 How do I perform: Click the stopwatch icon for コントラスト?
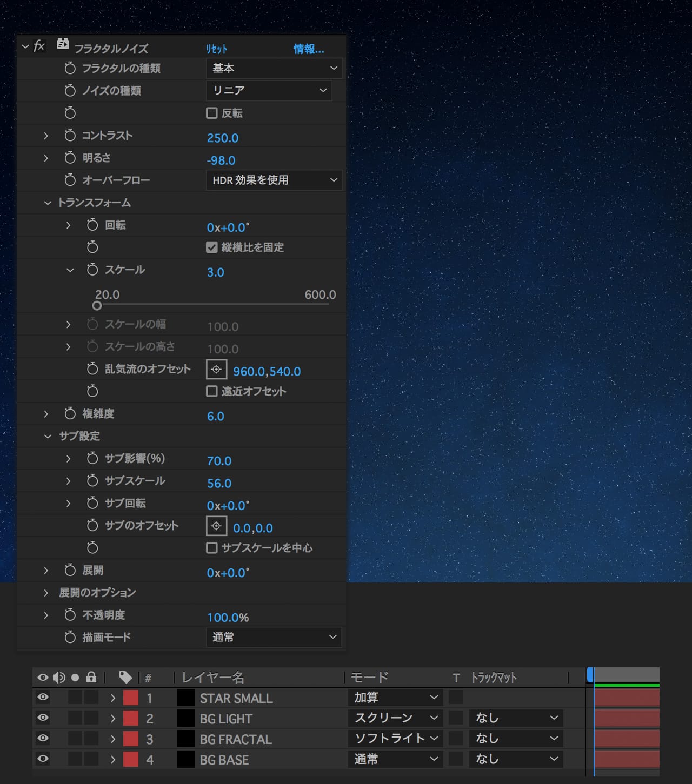(70, 136)
